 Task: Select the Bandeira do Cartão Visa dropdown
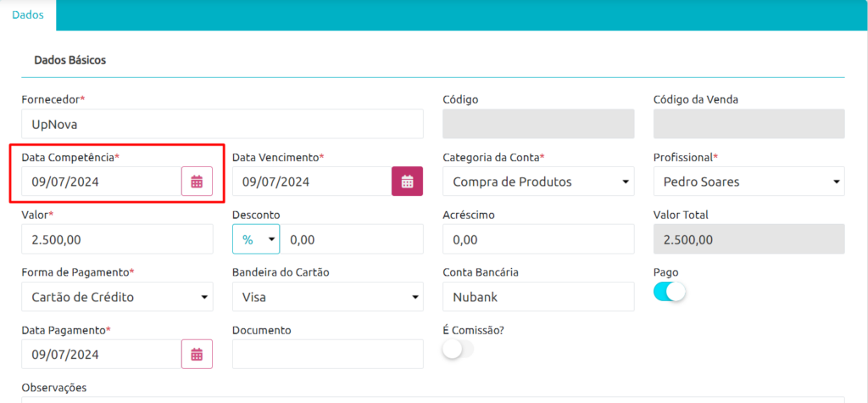point(328,297)
